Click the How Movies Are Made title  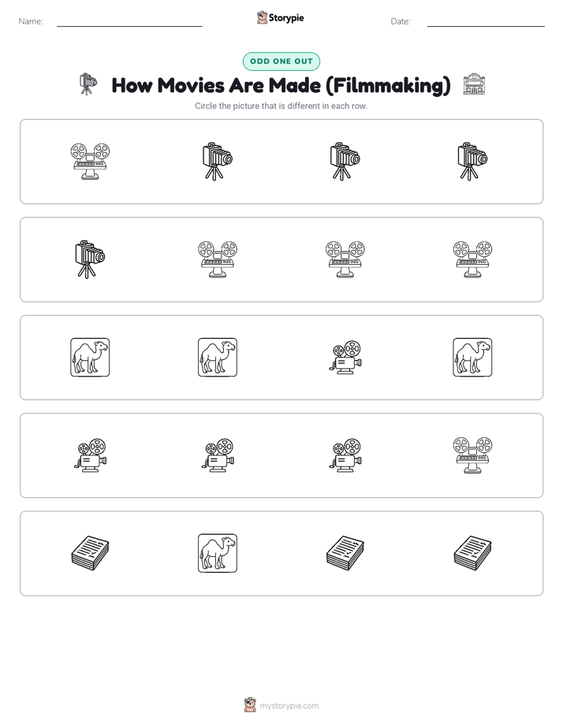point(281,85)
